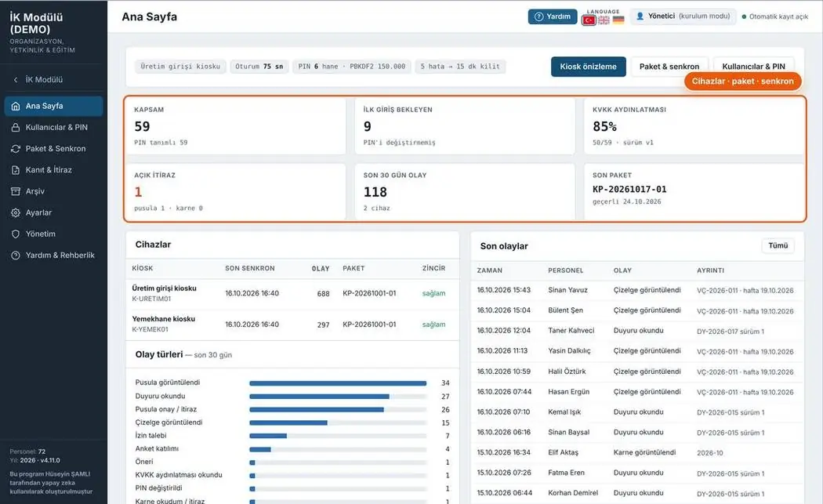The width and height of the screenshot is (823, 504).
Task: Open the Arşiv sidebar item
Action: (x=53, y=191)
